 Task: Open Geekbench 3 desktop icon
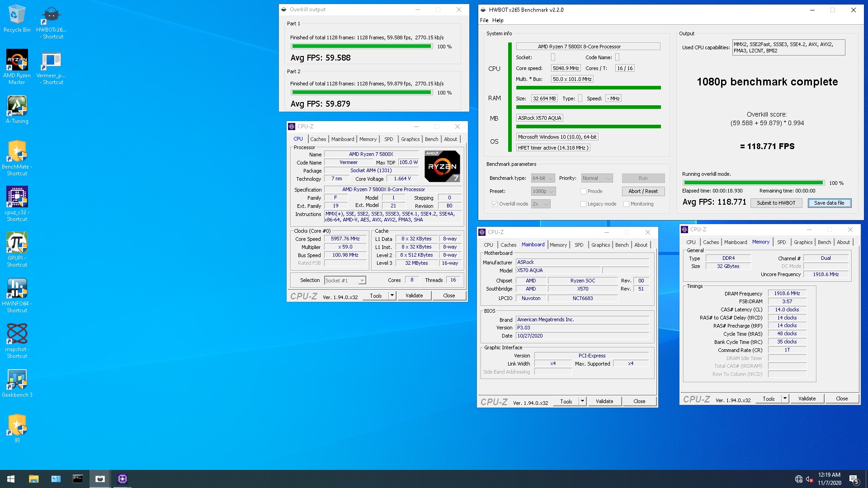point(17,384)
